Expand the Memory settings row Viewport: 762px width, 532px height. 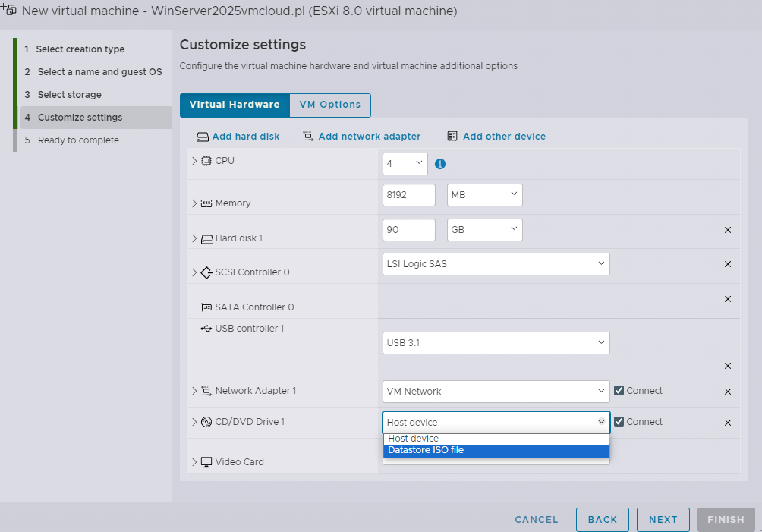(x=194, y=203)
